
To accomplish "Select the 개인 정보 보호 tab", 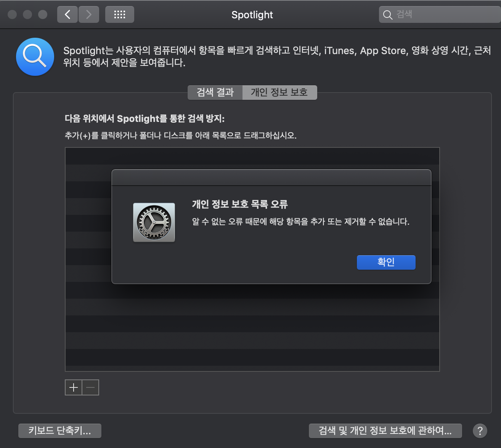I will [x=279, y=93].
